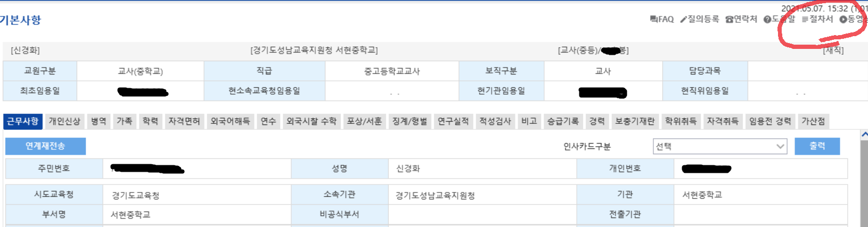Screen dimensions: 868x227
Task: Go to the 징계/형벌 tab
Action: pyautogui.click(x=410, y=121)
